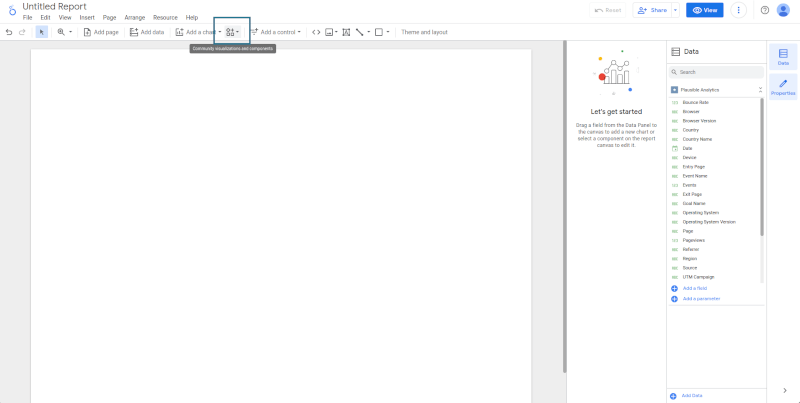Viewport: 800px width, 403px height.
Task: Open the zoom level dropdown arrow
Action: pyautogui.click(x=70, y=32)
